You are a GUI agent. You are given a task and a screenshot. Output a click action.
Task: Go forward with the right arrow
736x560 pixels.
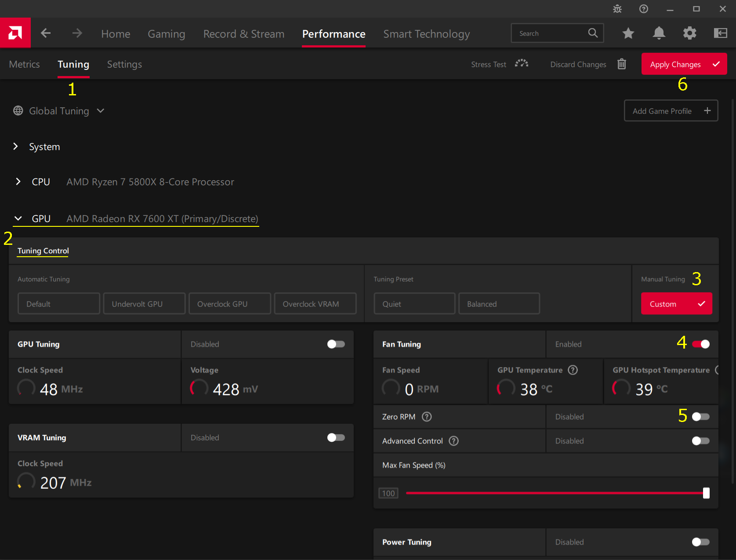pos(77,33)
